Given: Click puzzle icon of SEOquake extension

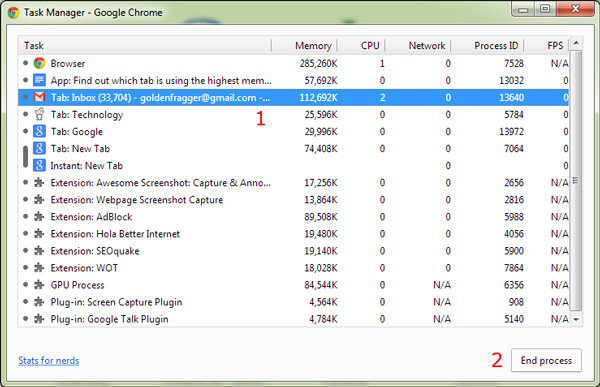Looking at the screenshot, I should 39,251.
